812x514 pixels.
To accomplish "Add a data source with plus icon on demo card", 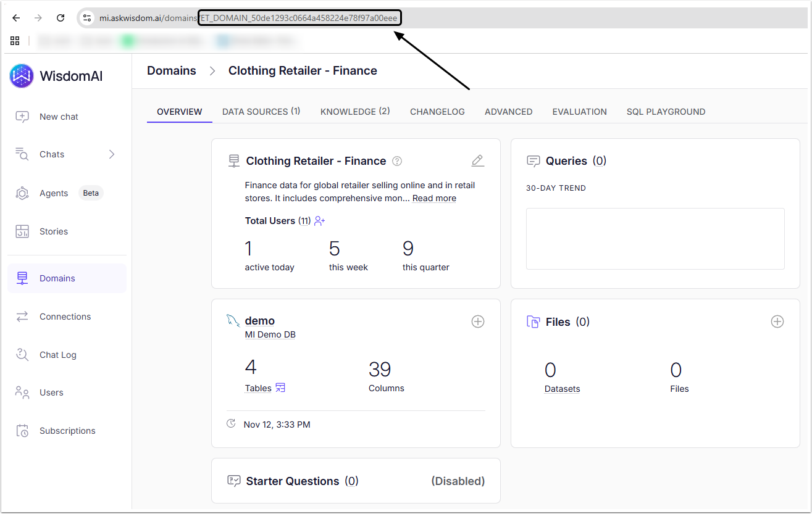I will (477, 321).
